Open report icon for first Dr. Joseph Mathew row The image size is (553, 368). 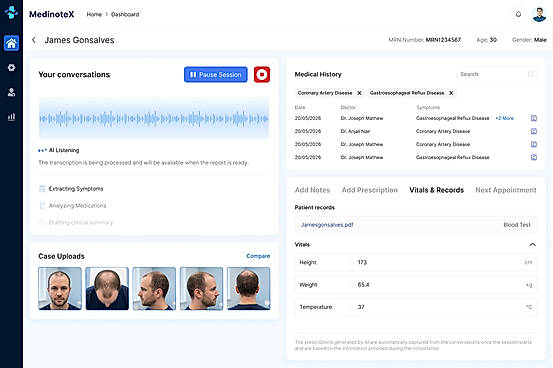pyautogui.click(x=534, y=118)
